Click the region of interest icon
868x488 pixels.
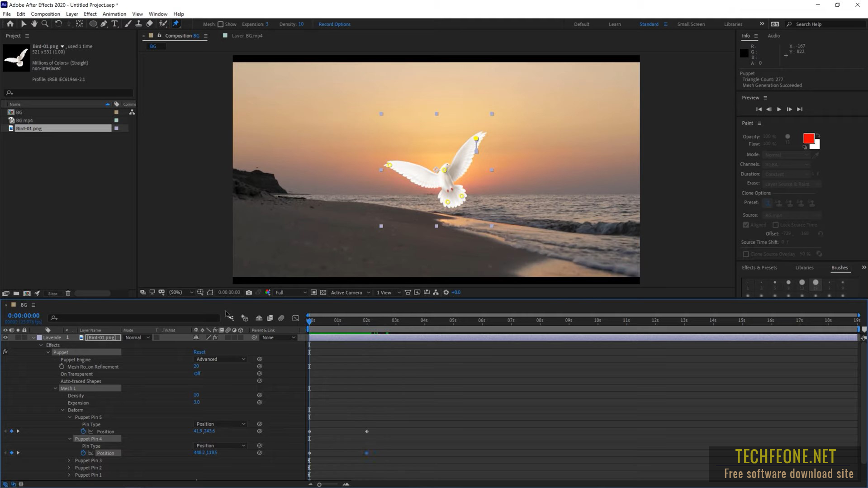[313, 293]
